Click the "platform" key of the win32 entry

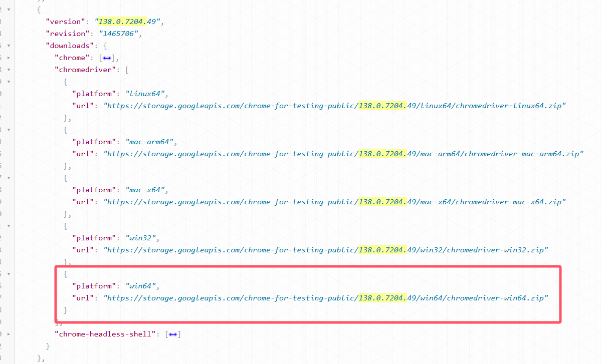94,238
